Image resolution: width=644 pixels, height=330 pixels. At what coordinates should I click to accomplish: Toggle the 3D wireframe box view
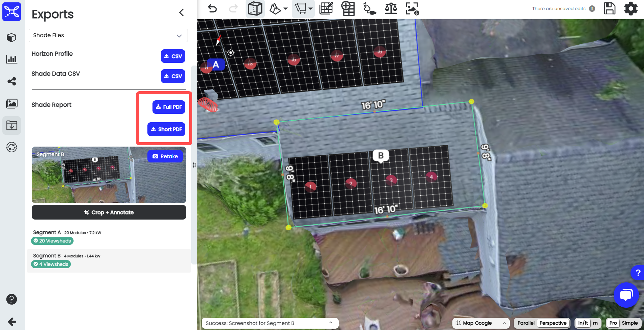click(255, 9)
